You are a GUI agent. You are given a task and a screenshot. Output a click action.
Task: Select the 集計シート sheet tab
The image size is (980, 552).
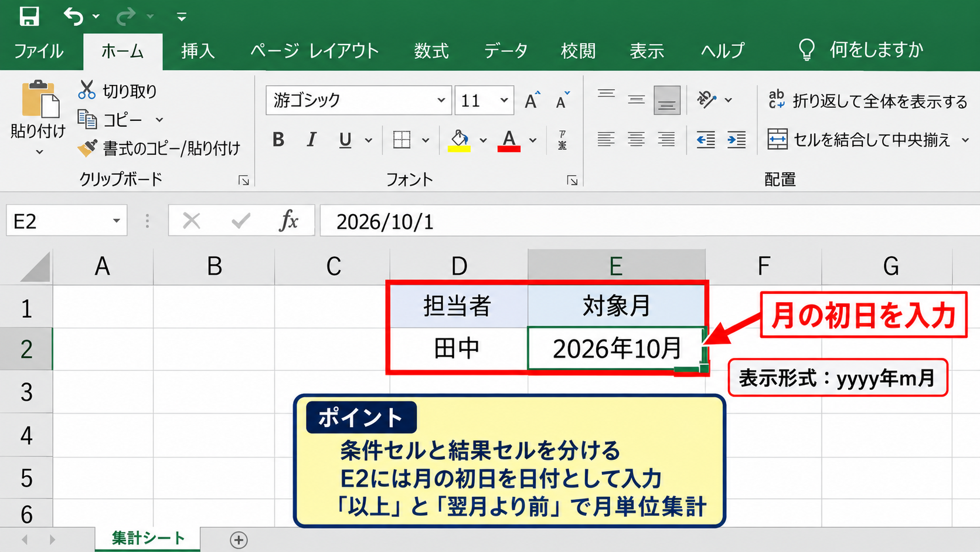click(x=148, y=539)
